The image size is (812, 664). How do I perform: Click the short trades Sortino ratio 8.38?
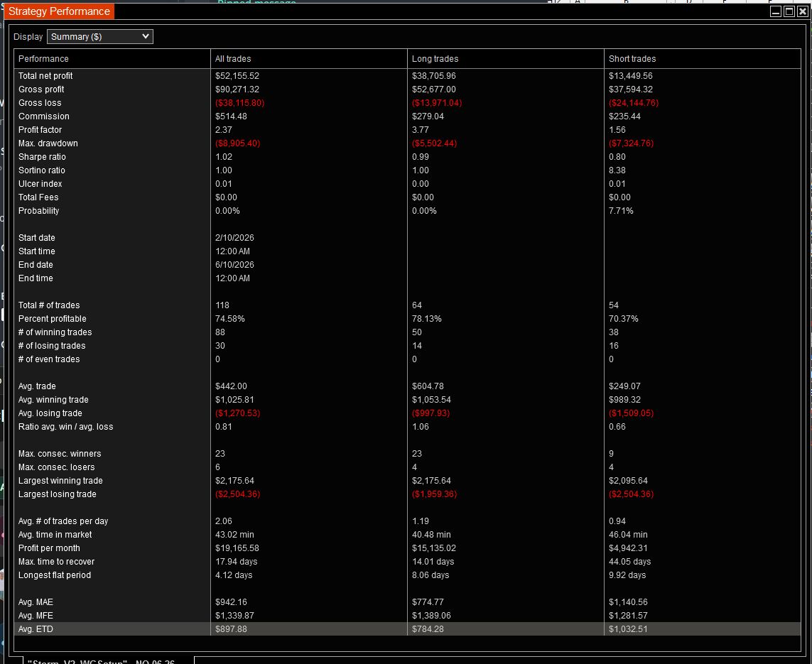tap(617, 170)
